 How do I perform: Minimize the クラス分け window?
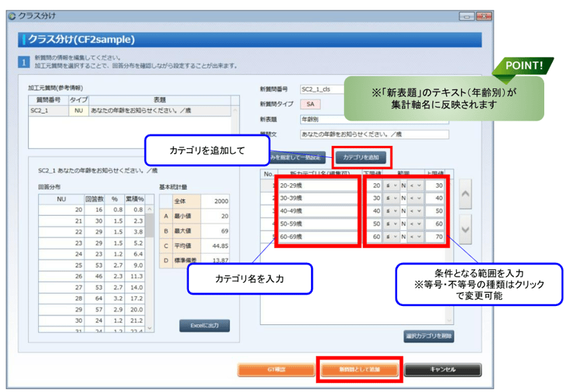(467, 16)
